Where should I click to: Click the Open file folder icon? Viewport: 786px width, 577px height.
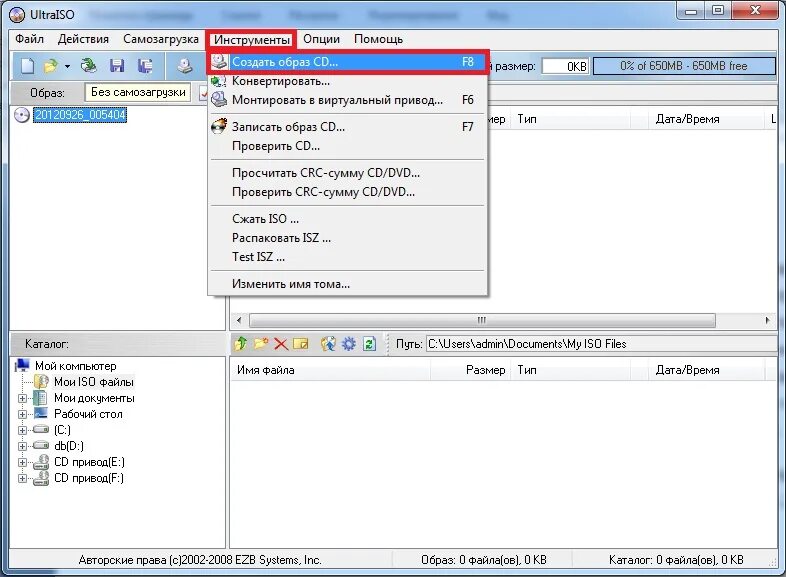coord(51,66)
